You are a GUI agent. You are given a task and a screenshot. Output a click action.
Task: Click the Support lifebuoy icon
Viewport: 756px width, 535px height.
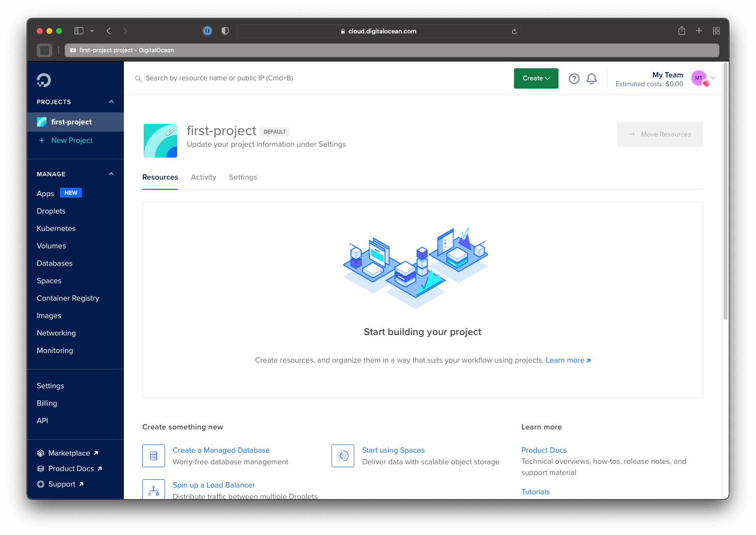41,484
